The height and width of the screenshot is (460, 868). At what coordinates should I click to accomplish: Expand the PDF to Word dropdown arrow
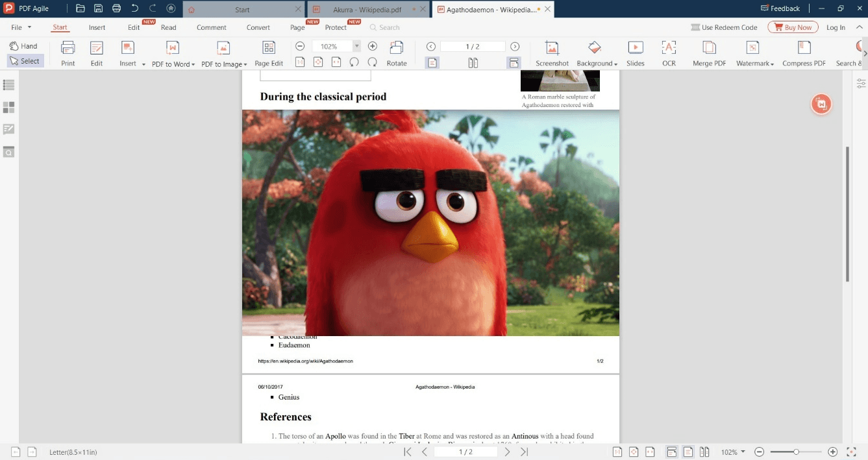pyautogui.click(x=193, y=64)
